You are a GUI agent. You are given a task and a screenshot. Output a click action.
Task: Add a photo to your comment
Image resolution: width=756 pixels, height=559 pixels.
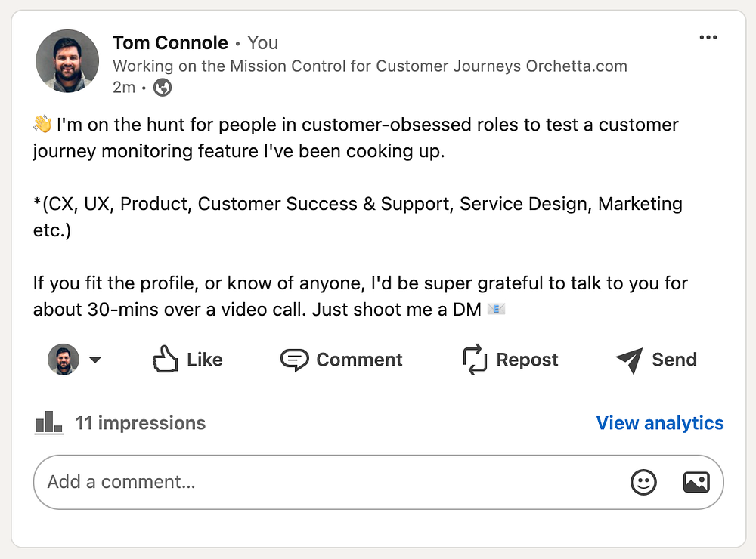(x=696, y=482)
